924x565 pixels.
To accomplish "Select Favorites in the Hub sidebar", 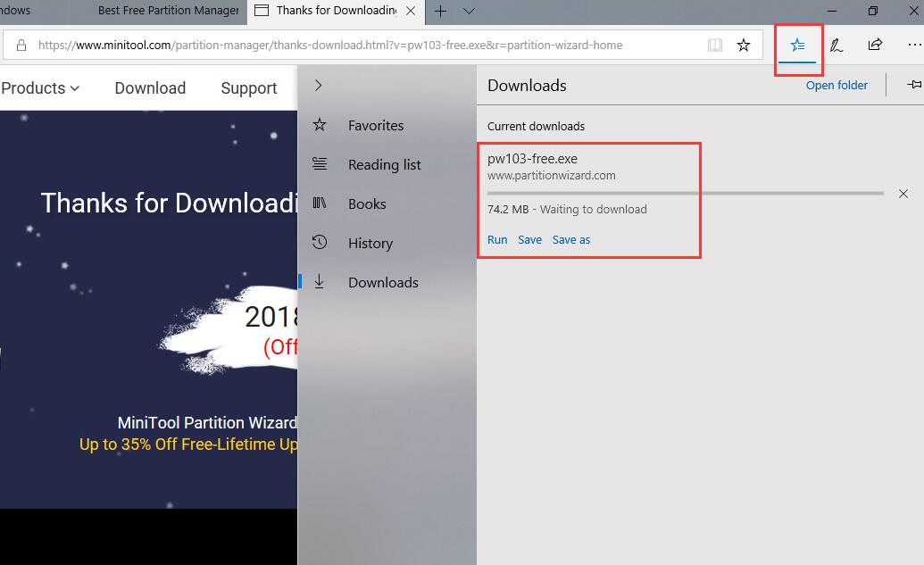I will point(376,126).
